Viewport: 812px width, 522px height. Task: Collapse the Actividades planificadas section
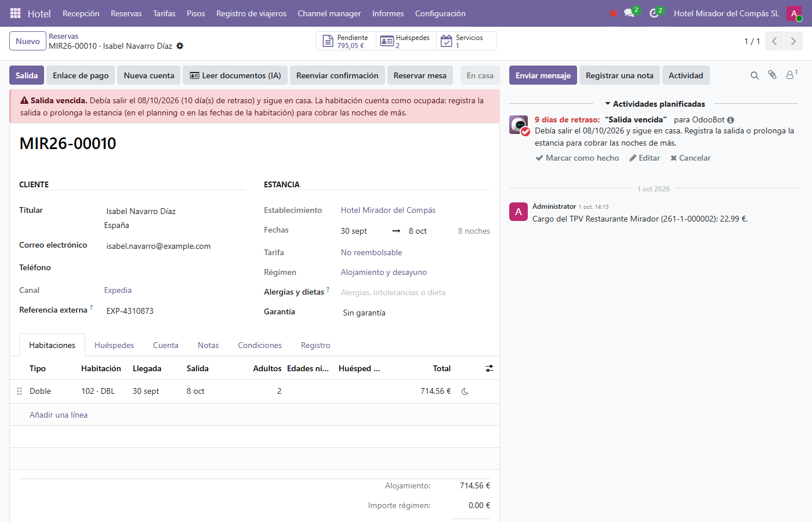click(x=655, y=104)
